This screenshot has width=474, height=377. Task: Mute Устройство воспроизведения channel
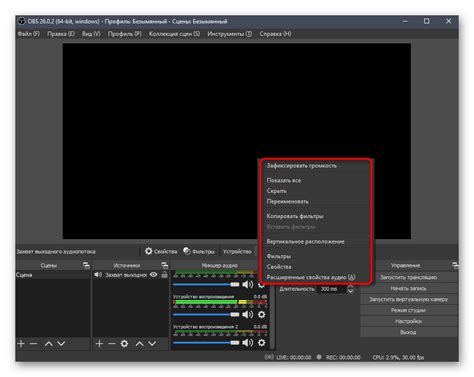[248, 315]
